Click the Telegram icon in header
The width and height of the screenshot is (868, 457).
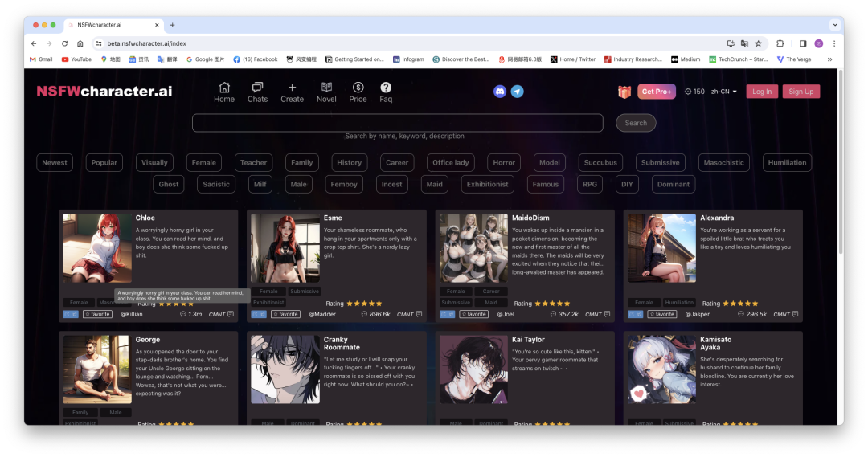(518, 92)
